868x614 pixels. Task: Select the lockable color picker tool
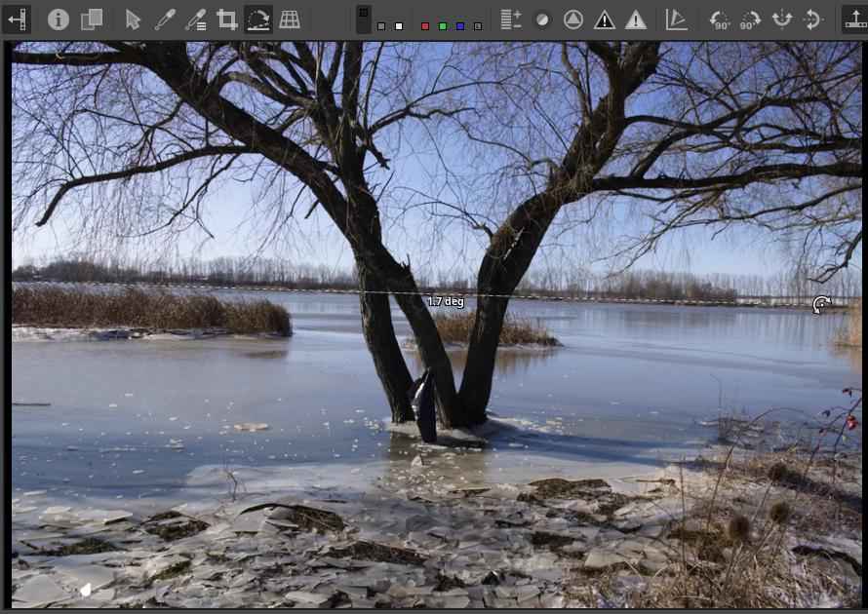tap(195, 19)
